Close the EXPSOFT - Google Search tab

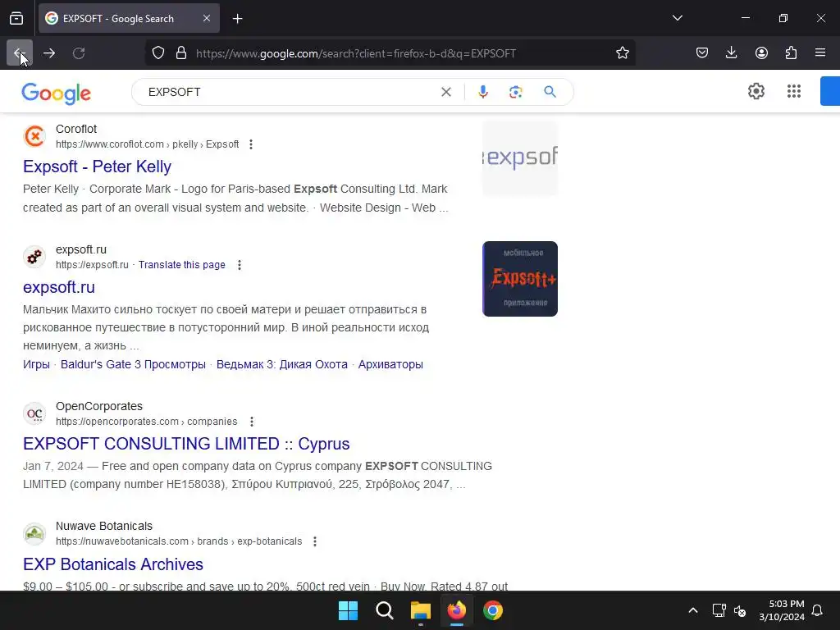(207, 19)
